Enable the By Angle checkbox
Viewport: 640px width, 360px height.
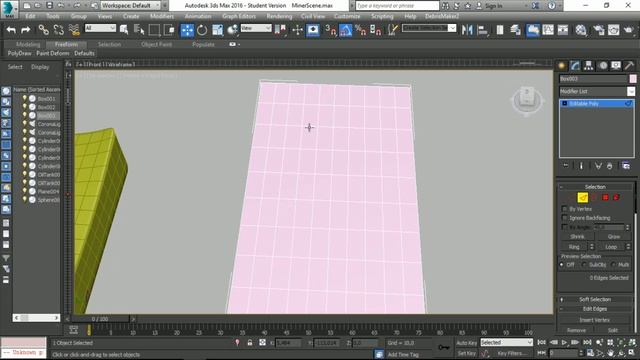pos(565,227)
